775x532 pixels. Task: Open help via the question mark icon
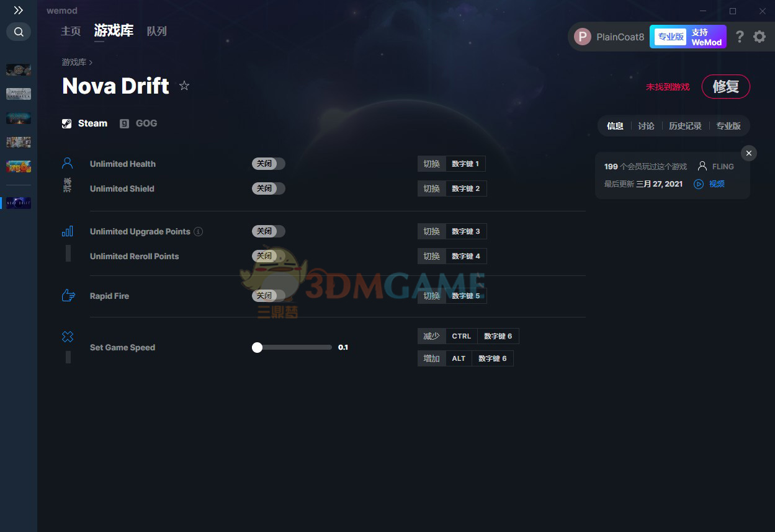(x=740, y=37)
